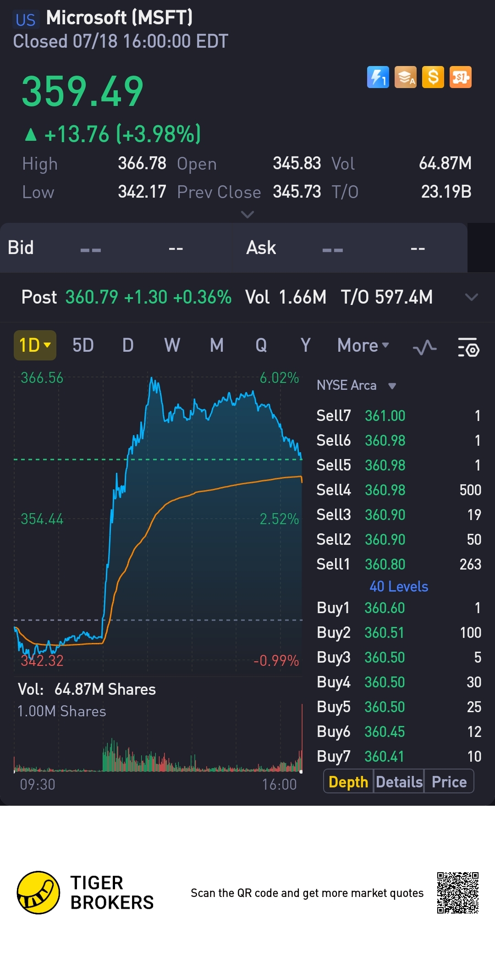The width and height of the screenshot is (495, 980).
Task: Tap the orange $1 puzzle piece icon
Action: pyautogui.click(x=461, y=77)
